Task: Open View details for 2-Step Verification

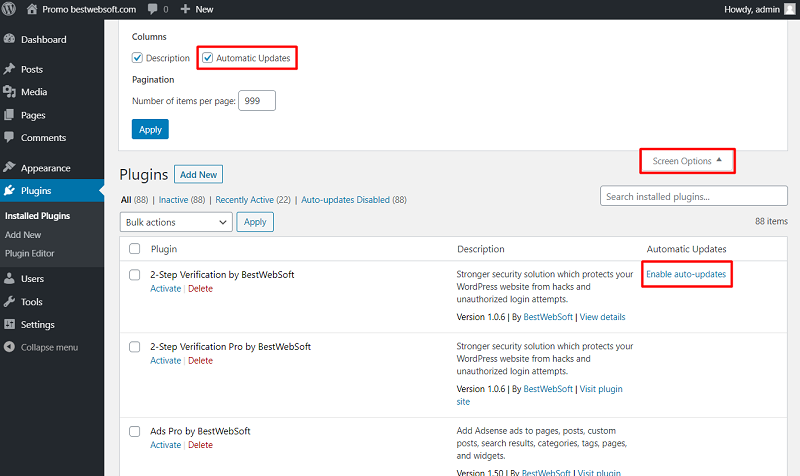Action: 602,317
